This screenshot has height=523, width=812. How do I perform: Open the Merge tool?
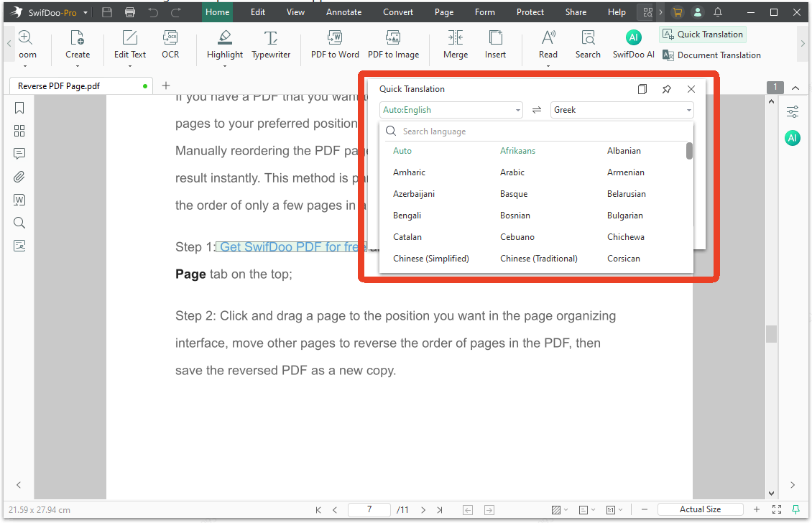pyautogui.click(x=456, y=45)
